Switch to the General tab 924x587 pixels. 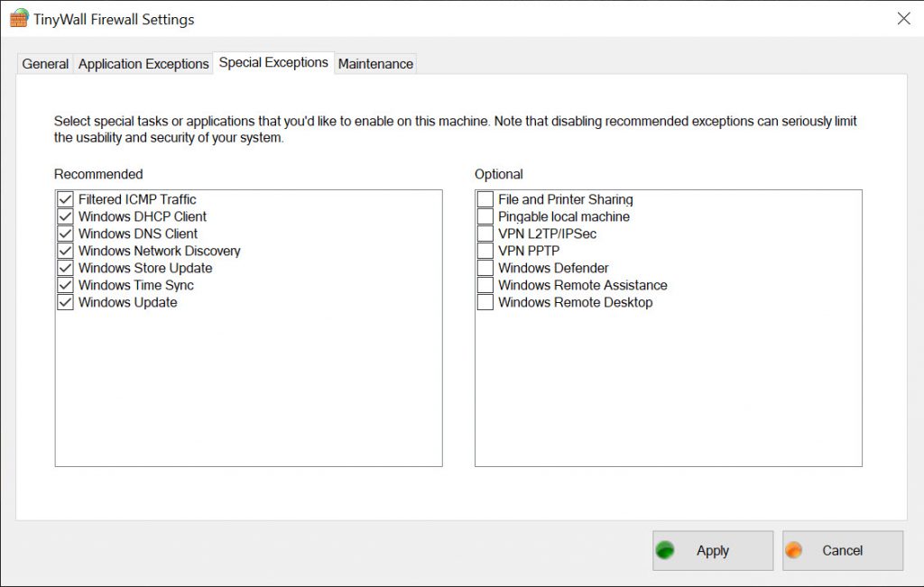tap(45, 64)
